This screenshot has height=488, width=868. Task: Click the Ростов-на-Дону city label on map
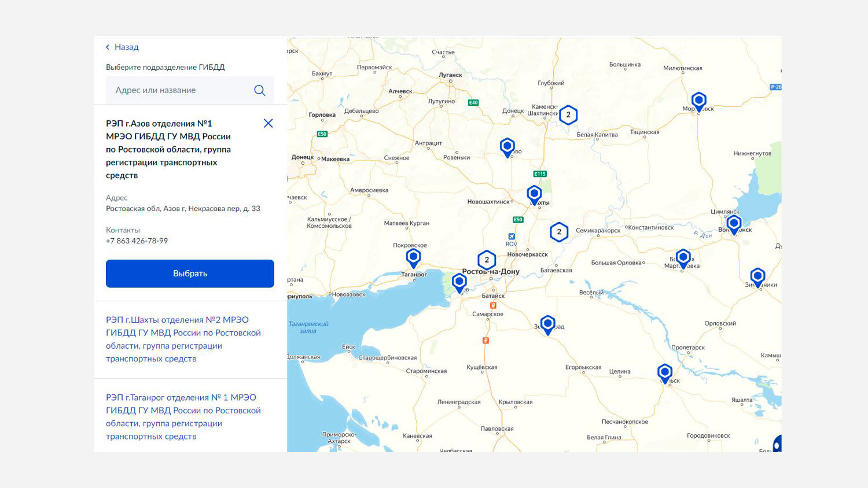[x=491, y=271]
